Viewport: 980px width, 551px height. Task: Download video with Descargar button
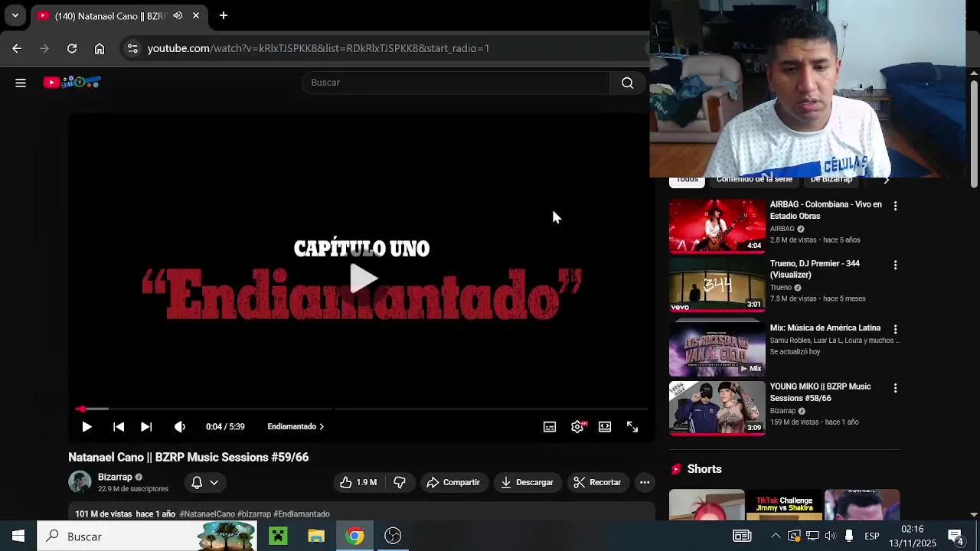coord(527,482)
